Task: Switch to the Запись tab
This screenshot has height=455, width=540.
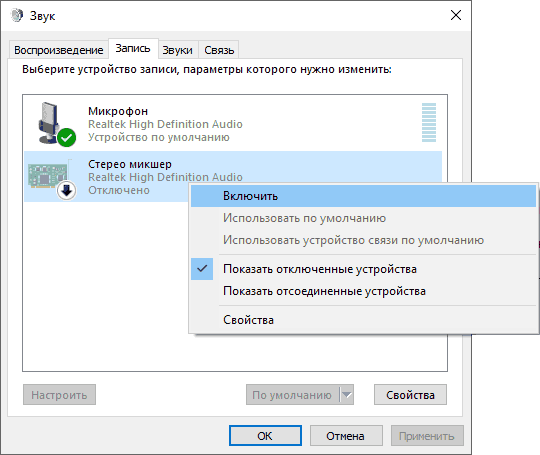Action: (133, 49)
